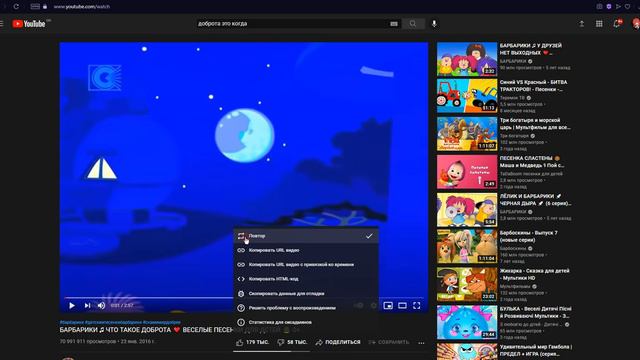Click the БАРБАРИКИ У ДРУЗЕЙ НЕТ ВЫХОДНЫХ title
640x360 pixels.
click(x=531, y=49)
